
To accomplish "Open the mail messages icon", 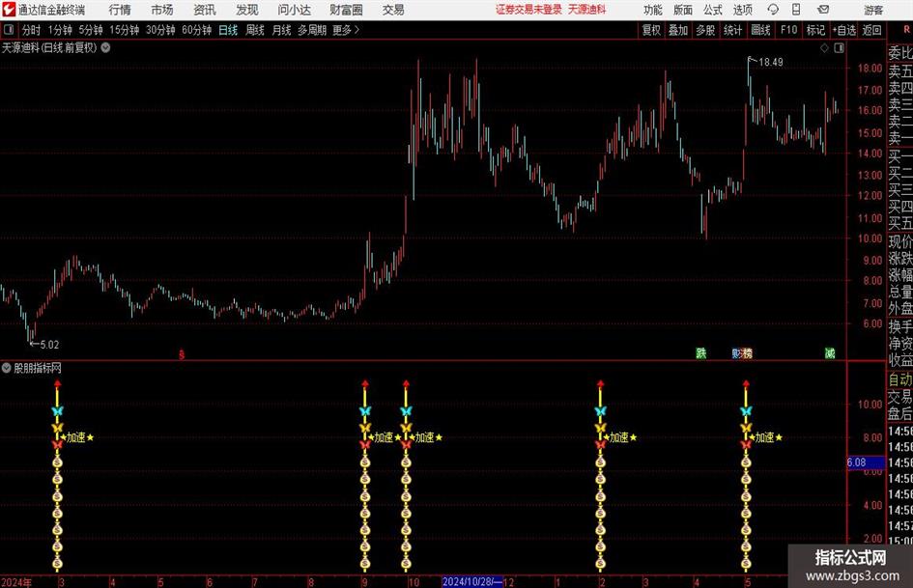I will [823, 10].
